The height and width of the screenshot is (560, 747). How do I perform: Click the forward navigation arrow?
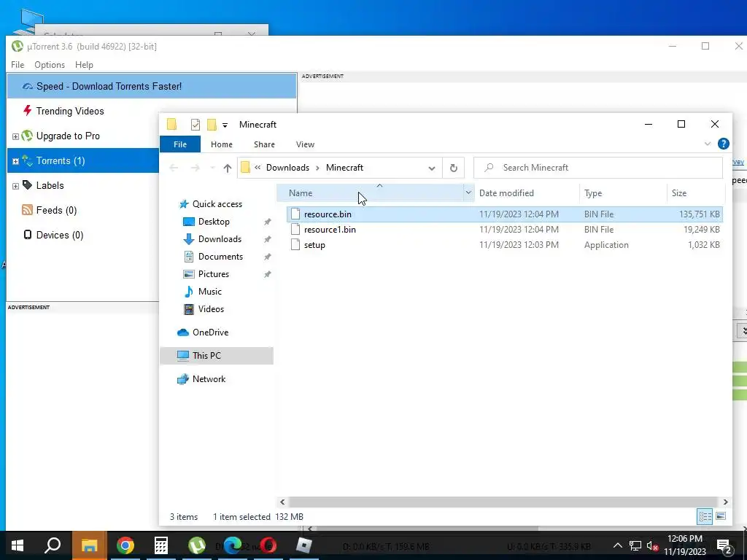[x=196, y=168]
